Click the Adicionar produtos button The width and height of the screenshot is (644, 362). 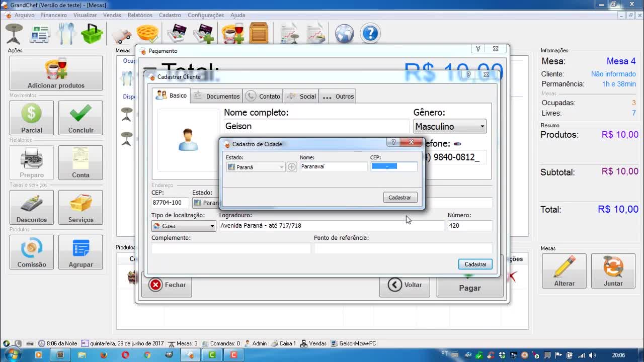[56, 73]
